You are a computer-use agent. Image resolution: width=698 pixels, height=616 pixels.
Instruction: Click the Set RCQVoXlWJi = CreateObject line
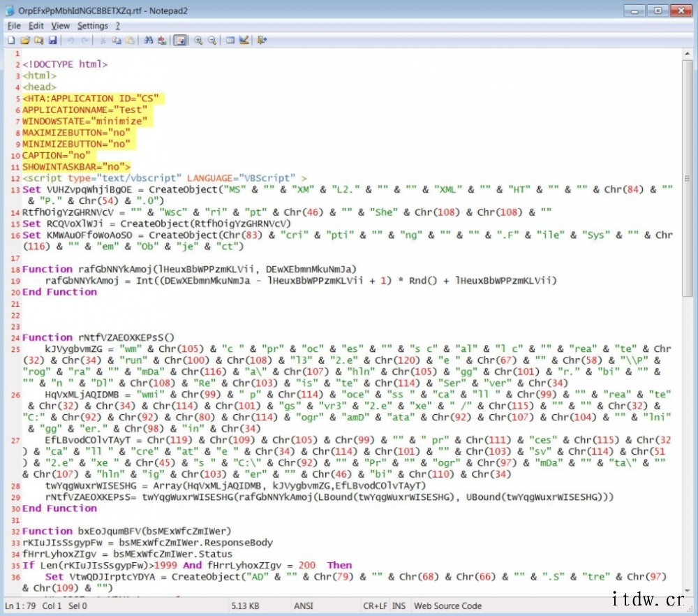pos(156,223)
